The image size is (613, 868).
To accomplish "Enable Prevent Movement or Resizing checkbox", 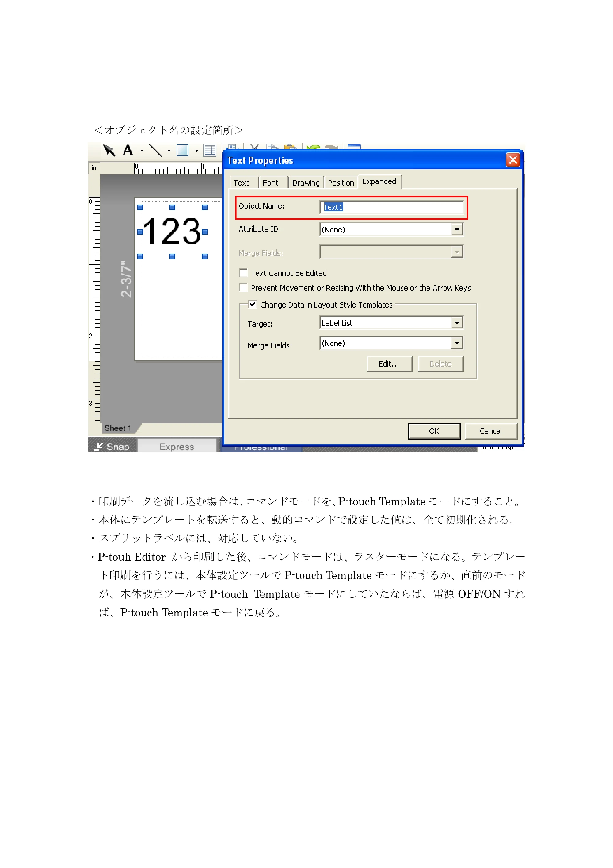I will point(244,288).
